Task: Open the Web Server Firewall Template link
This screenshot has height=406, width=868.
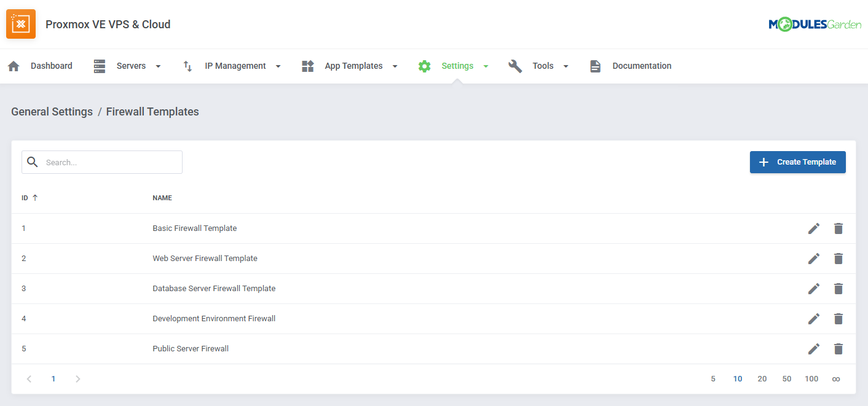Action: tap(205, 258)
